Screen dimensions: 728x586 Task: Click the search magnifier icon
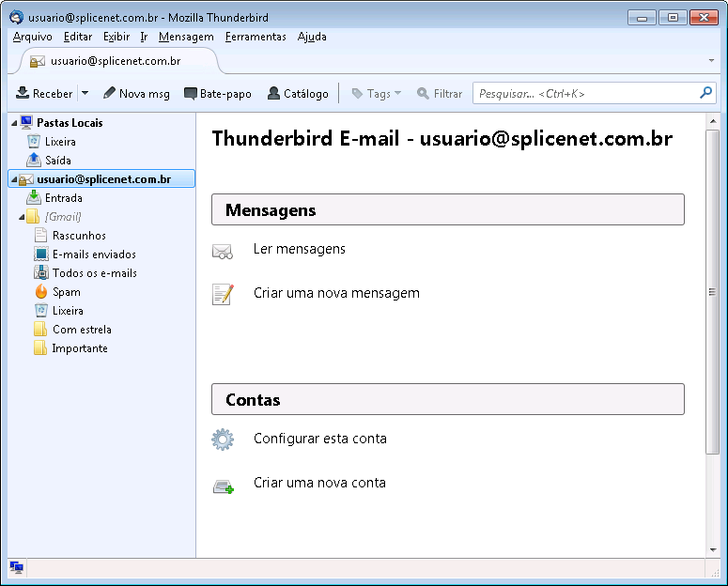(x=705, y=93)
